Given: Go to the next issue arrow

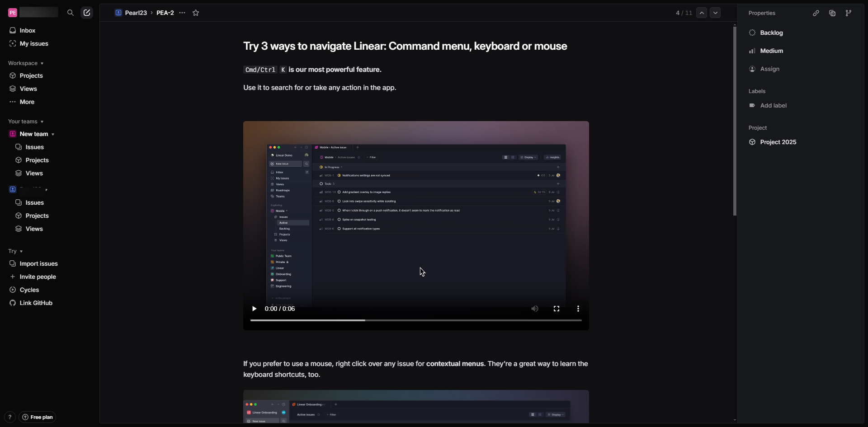Looking at the screenshot, I should pos(715,13).
